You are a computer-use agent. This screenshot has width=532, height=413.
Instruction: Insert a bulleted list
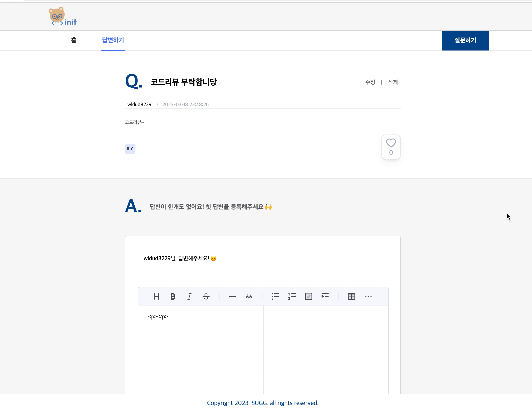click(275, 296)
